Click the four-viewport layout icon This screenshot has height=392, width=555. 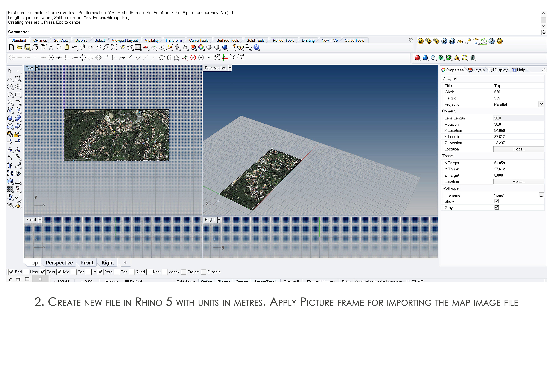point(138,47)
